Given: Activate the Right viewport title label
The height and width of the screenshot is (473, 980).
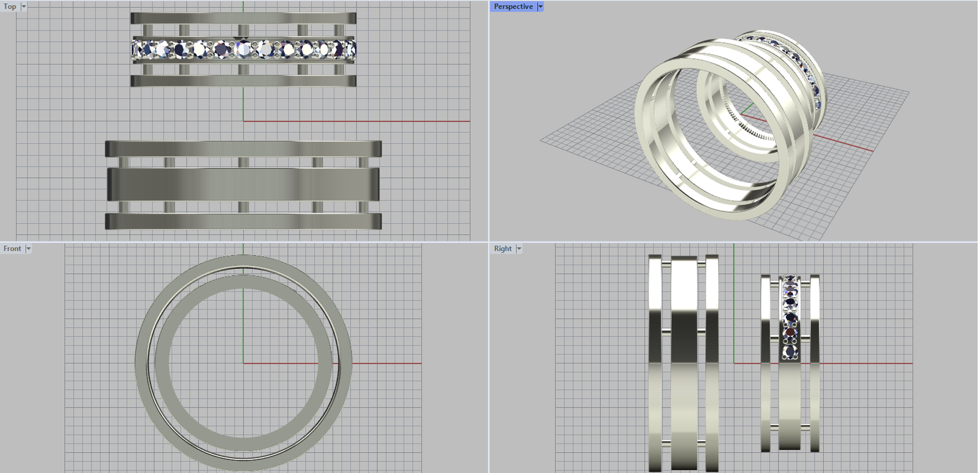Looking at the screenshot, I should pyautogui.click(x=503, y=249).
